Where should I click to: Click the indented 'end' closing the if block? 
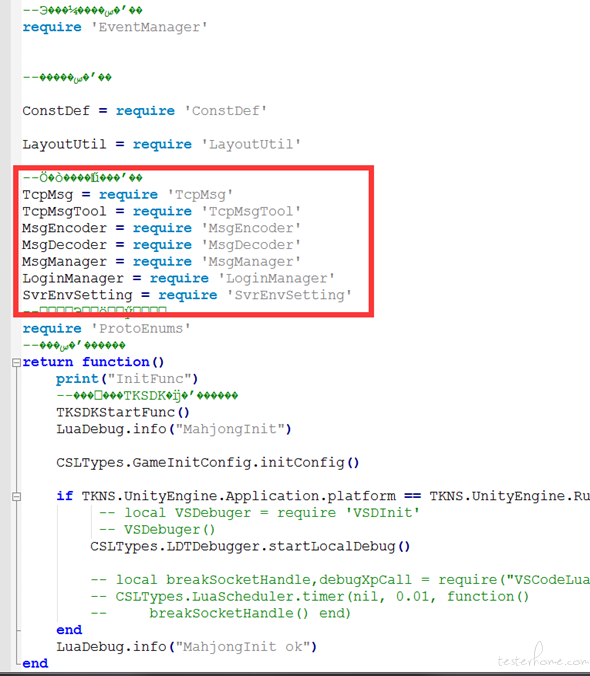(69, 630)
